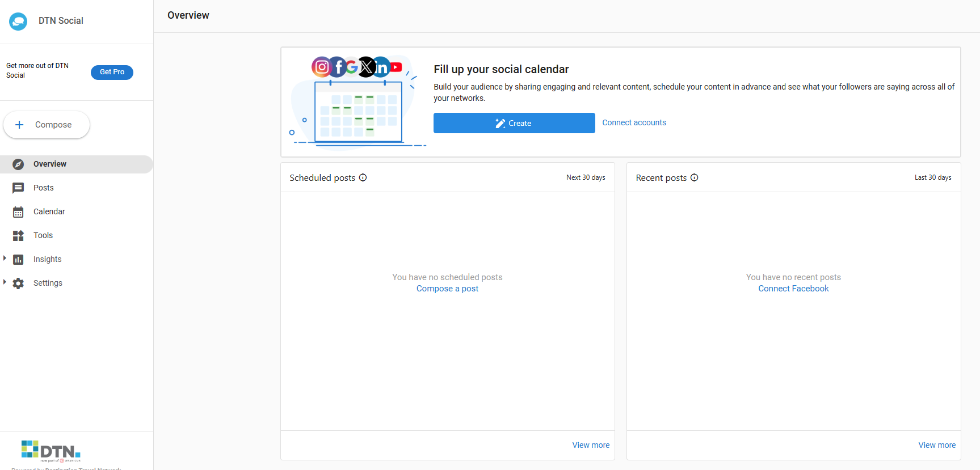The width and height of the screenshot is (980, 470).
Task: Click the Overview compass icon
Action: tap(18, 164)
